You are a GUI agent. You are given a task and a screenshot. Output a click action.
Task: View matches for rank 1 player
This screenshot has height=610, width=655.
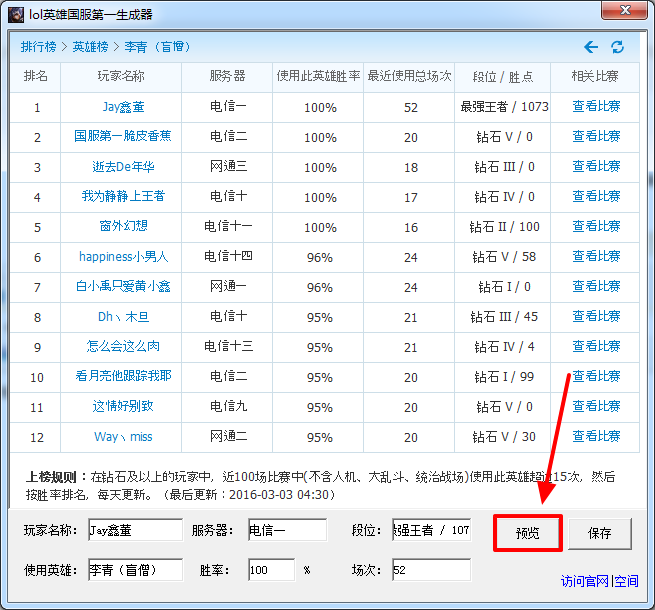[596, 107]
